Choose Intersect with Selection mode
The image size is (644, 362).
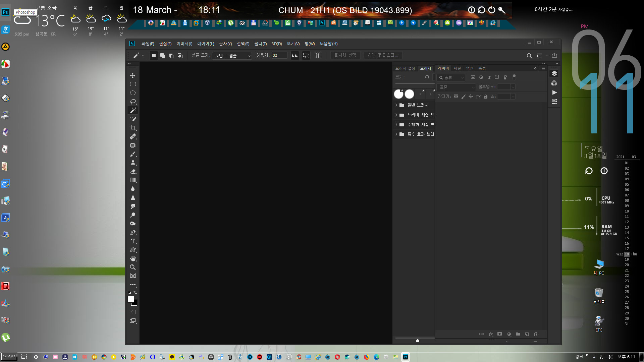(x=180, y=56)
